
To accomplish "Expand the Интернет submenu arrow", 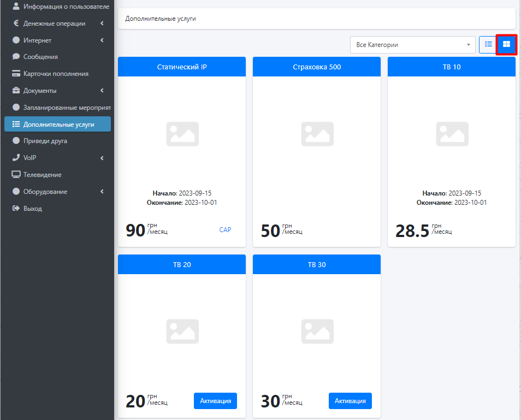I will [x=102, y=40].
